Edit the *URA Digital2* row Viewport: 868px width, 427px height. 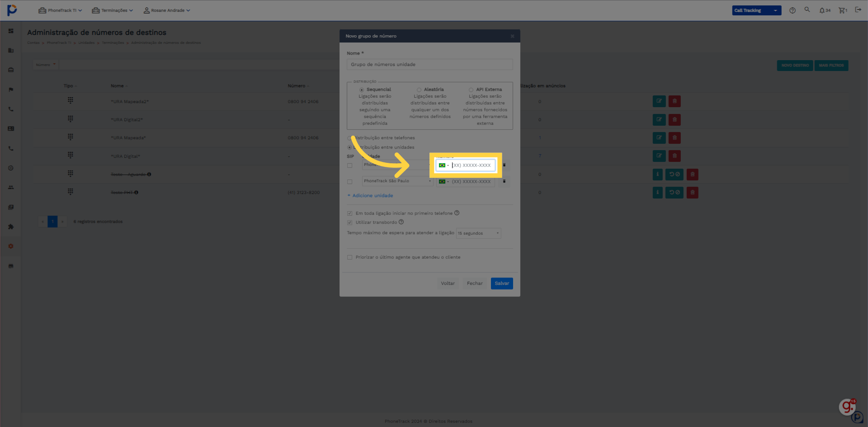pyautogui.click(x=659, y=120)
